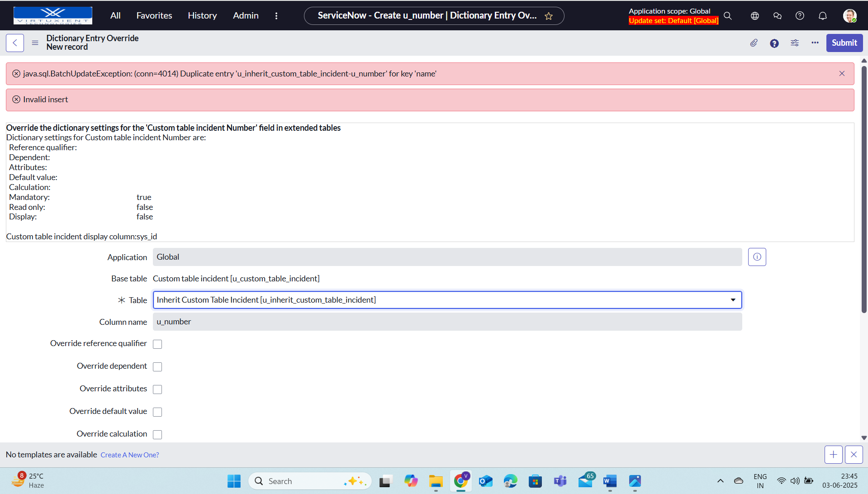Click the vertical scrollbar thumb of the form
Viewport: 868px width, 494px height.
(x=864, y=189)
